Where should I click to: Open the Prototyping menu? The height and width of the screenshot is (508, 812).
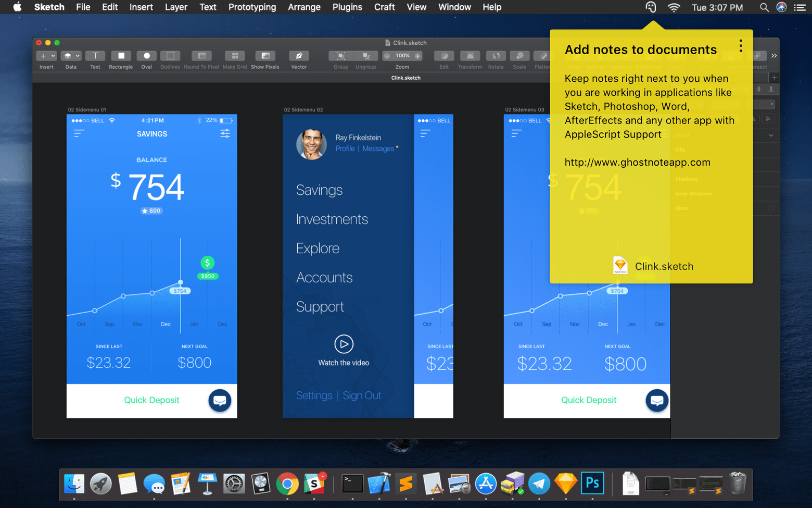(252, 7)
